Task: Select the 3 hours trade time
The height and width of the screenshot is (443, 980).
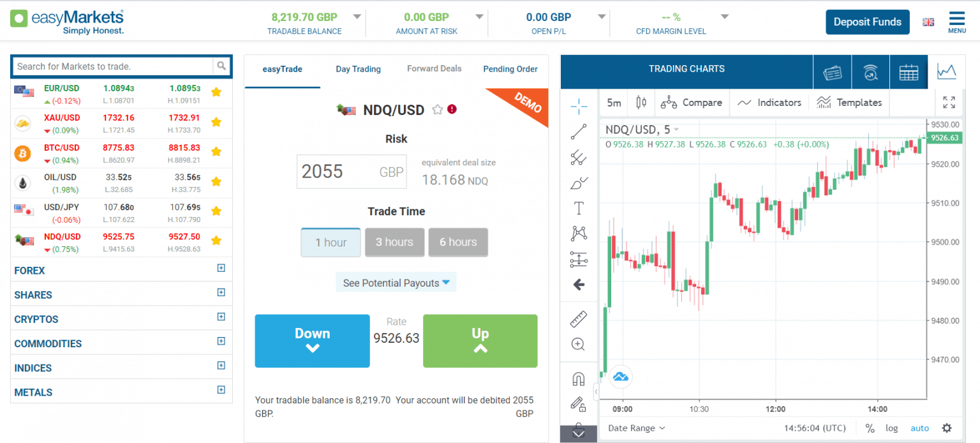Action: click(394, 242)
